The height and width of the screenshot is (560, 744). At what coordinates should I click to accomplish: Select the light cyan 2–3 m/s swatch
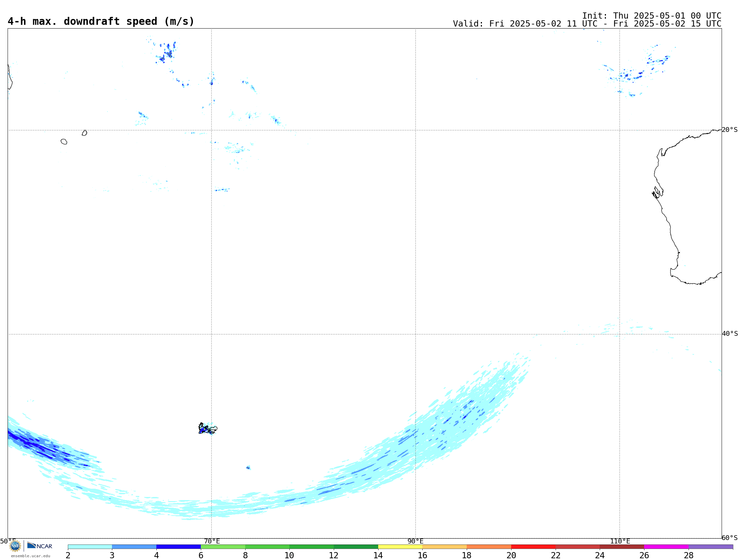[x=90, y=547]
